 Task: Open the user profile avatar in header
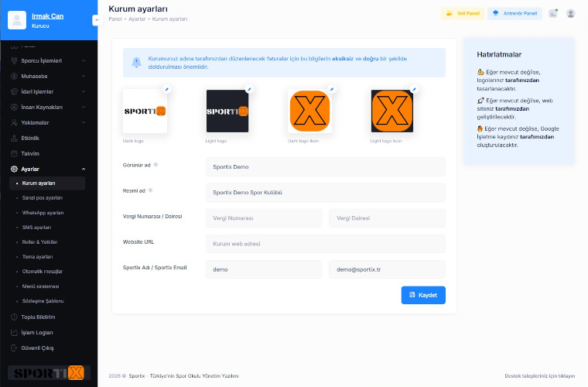click(571, 13)
